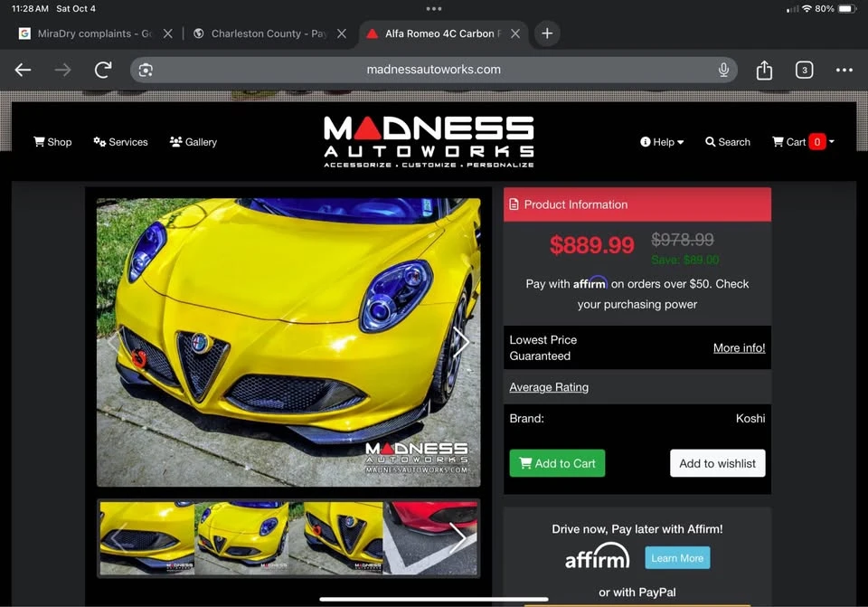Tap the camera lens search icon in address bar
The image size is (868, 607).
(146, 70)
